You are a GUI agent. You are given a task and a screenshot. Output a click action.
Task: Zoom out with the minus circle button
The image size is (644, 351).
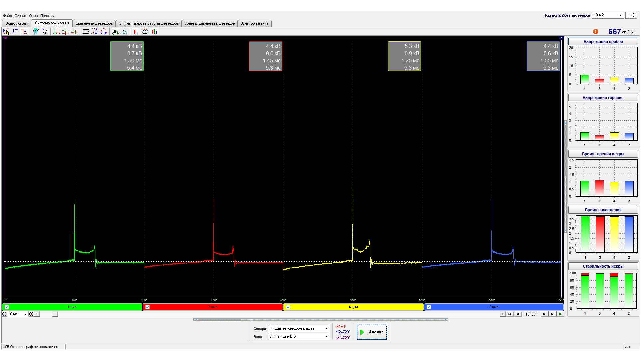pos(4,314)
